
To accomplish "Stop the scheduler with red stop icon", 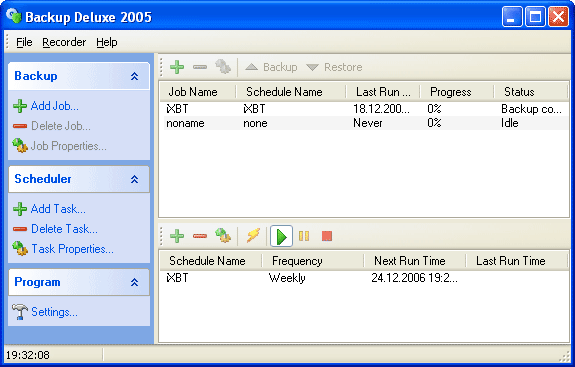I will (x=327, y=236).
